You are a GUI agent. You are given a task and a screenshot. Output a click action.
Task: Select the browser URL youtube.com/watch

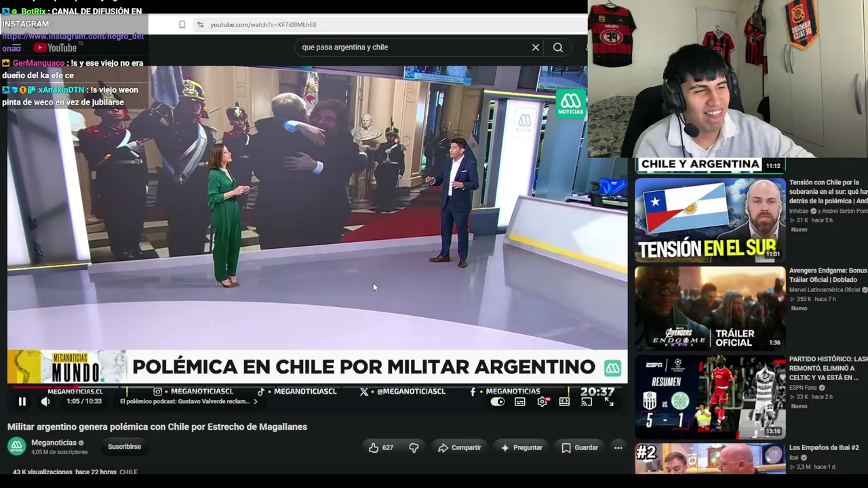(263, 25)
